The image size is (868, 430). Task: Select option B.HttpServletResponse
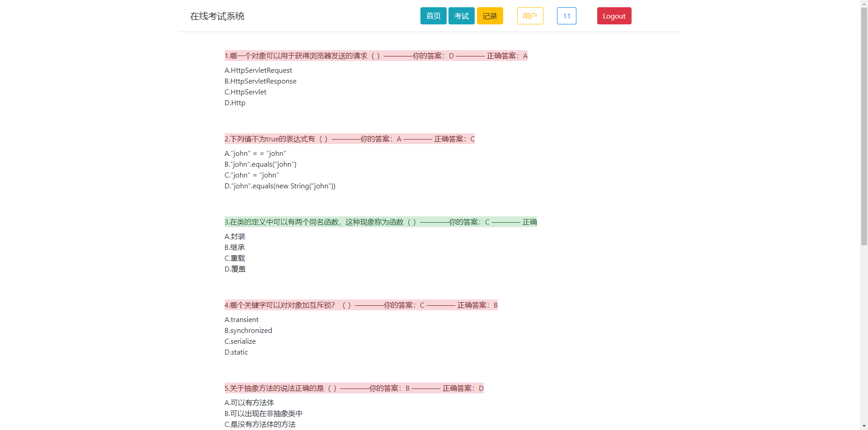[x=260, y=81]
